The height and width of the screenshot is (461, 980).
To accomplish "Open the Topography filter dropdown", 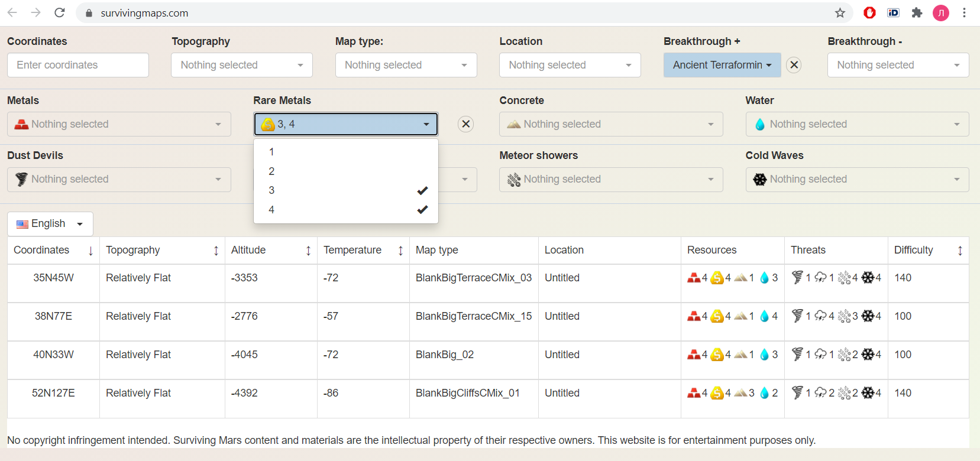I will [241, 65].
